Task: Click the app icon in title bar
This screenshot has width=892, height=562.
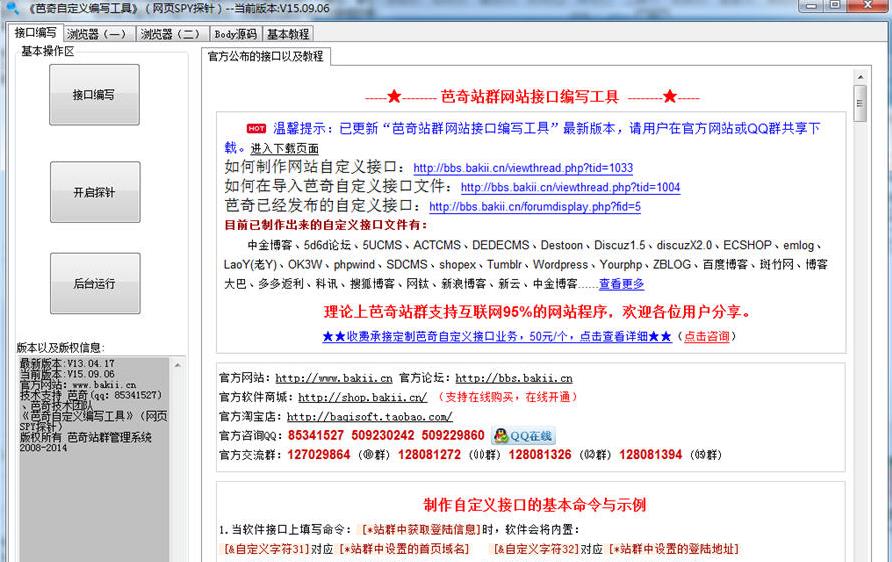Action: [x=12, y=8]
